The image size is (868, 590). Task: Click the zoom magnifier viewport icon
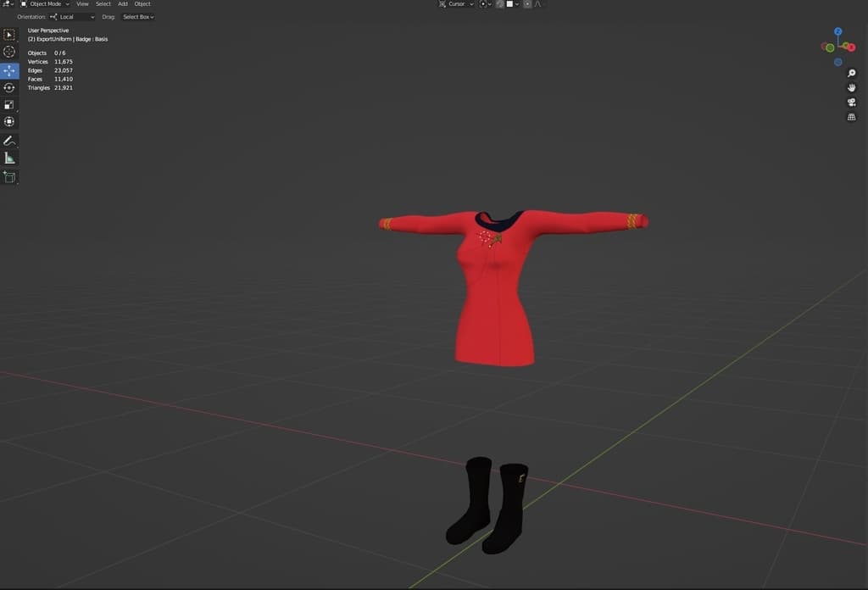point(851,73)
